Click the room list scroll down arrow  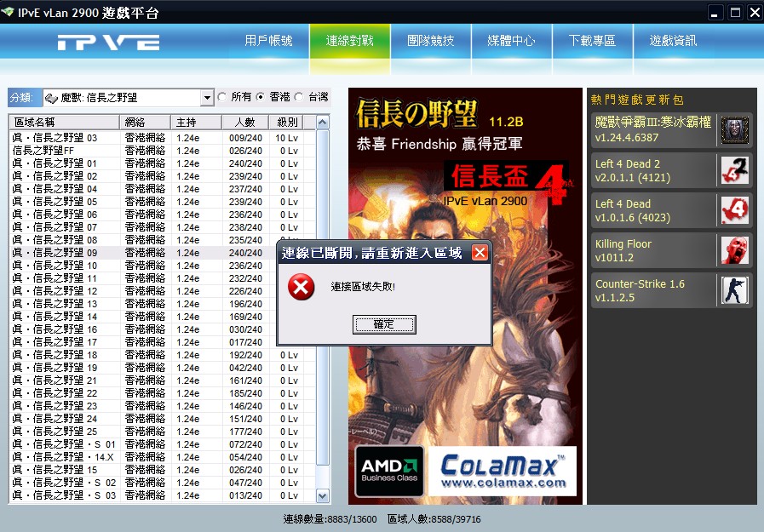click(x=323, y=496)
